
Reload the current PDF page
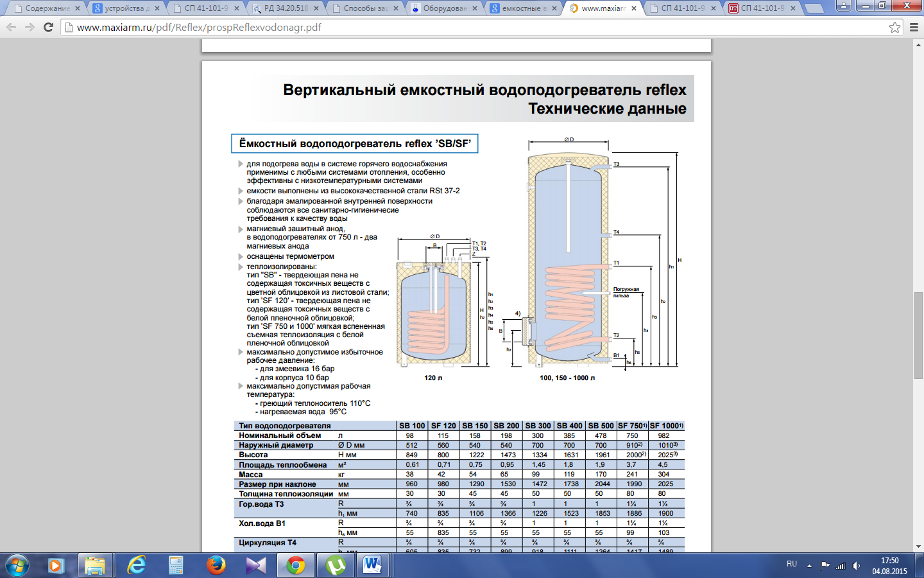[x=48, y=28]
